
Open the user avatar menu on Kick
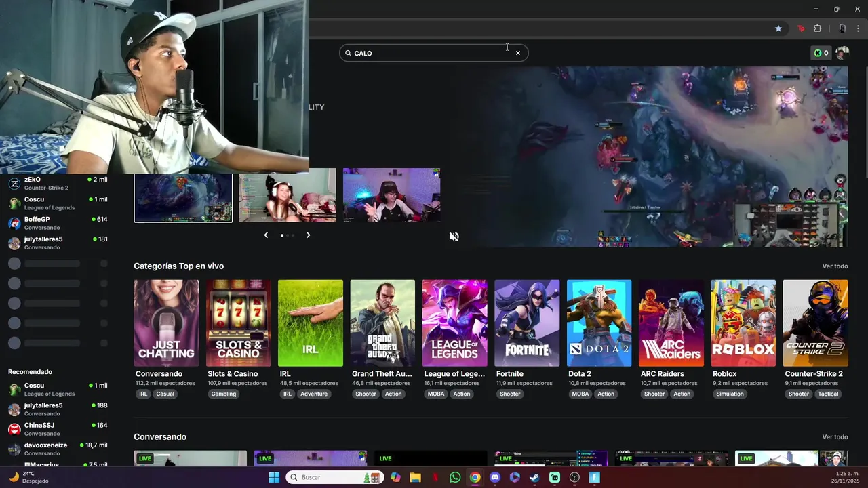(842, 53)
